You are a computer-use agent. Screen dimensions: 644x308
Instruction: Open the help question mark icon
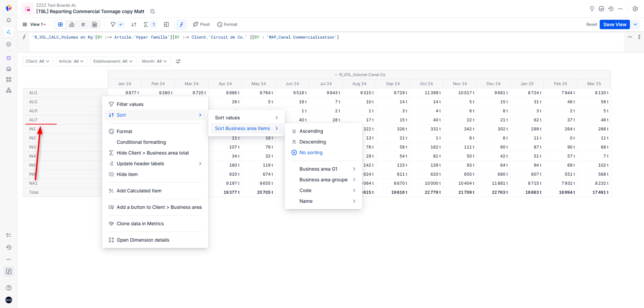click(x=9, y=288)
